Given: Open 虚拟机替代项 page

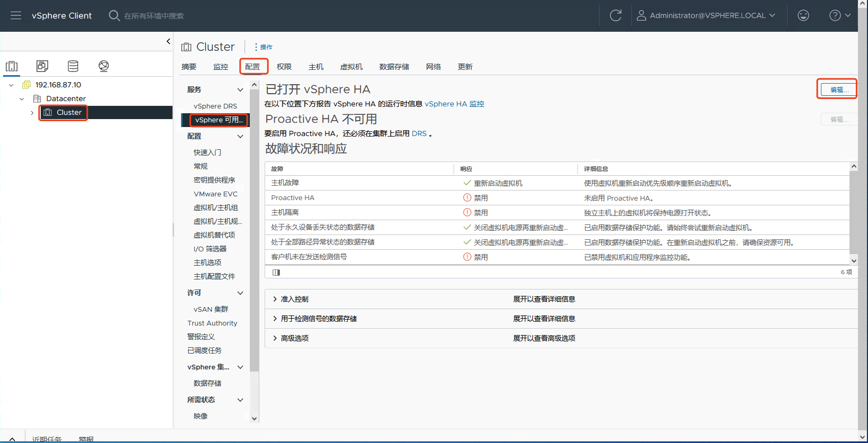Looking at the screenshot, I should click(214, 235).
